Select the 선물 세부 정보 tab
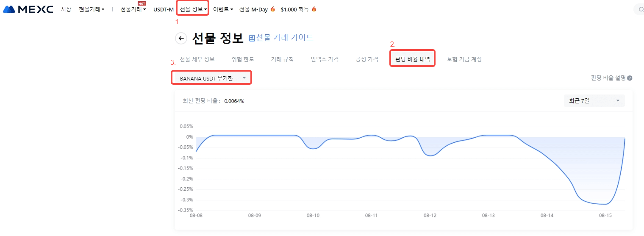This screenshot has height=236, width=644. point(197,59)
